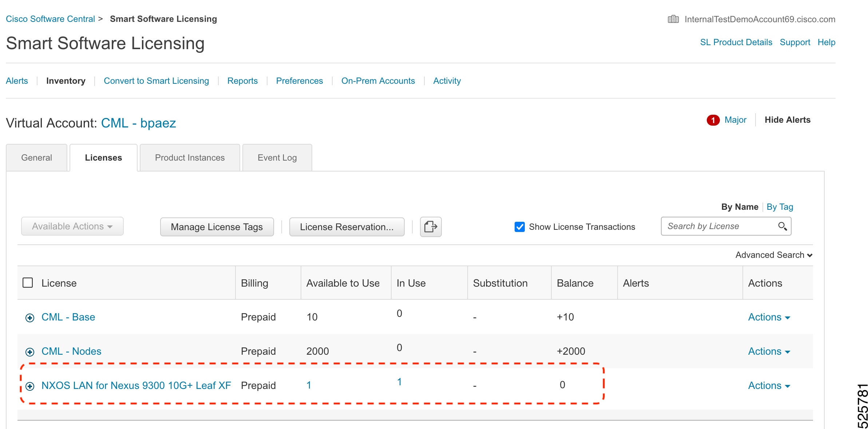Click the +2000 balance value
This screenshot has width=868, height=429.
tap(571, 351)
